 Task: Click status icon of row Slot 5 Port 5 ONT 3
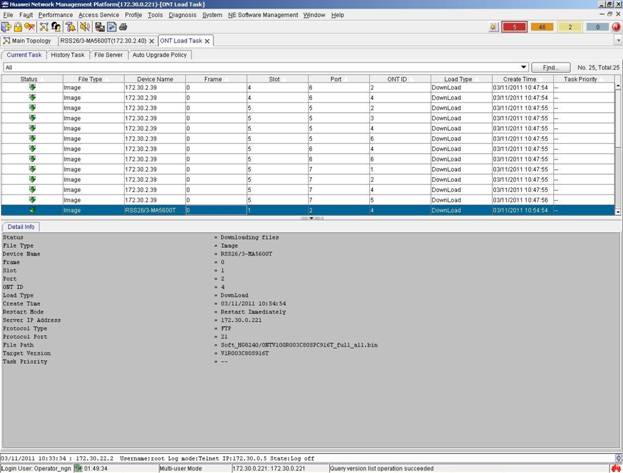point(32,118)
